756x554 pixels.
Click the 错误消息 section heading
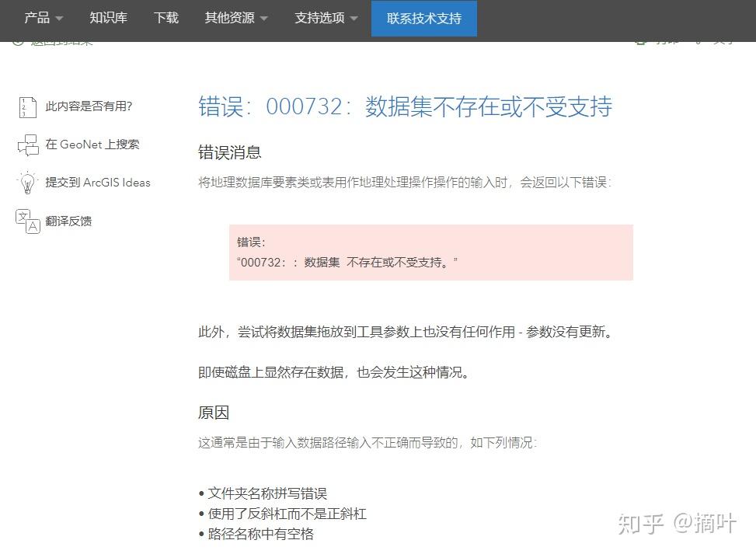pos(229,152)
